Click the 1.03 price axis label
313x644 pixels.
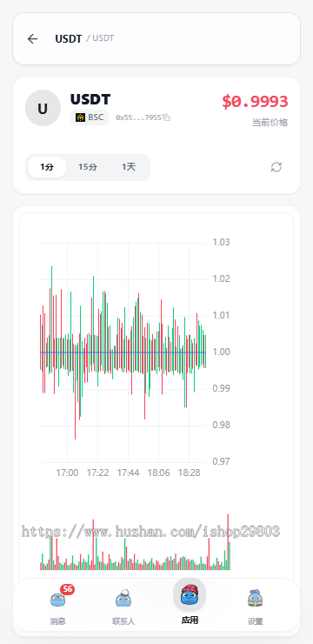(222, 242)
